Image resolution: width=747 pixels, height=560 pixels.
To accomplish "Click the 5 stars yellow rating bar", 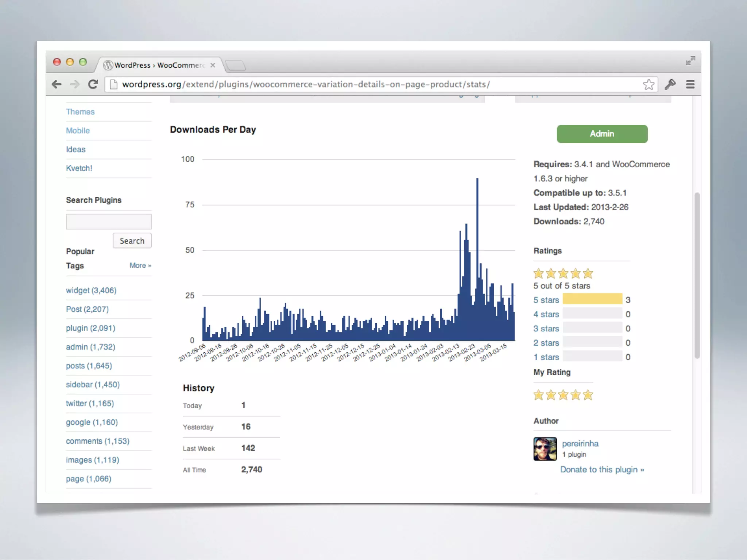I will [x=592, y=299].
